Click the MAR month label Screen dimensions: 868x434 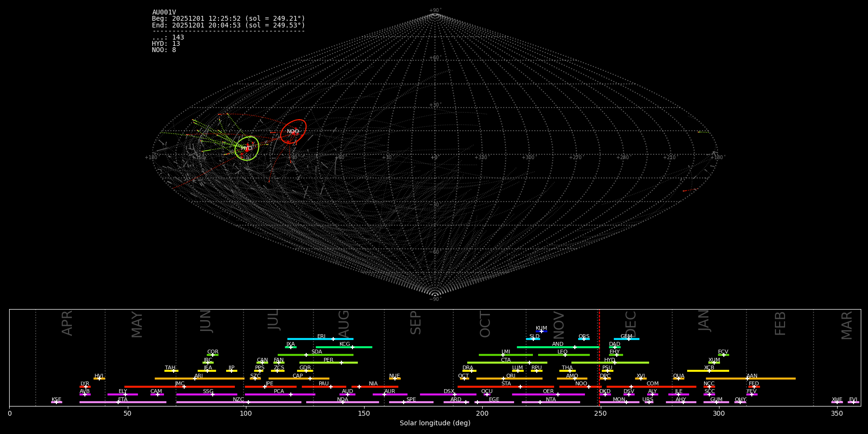(x=847, y=325)
